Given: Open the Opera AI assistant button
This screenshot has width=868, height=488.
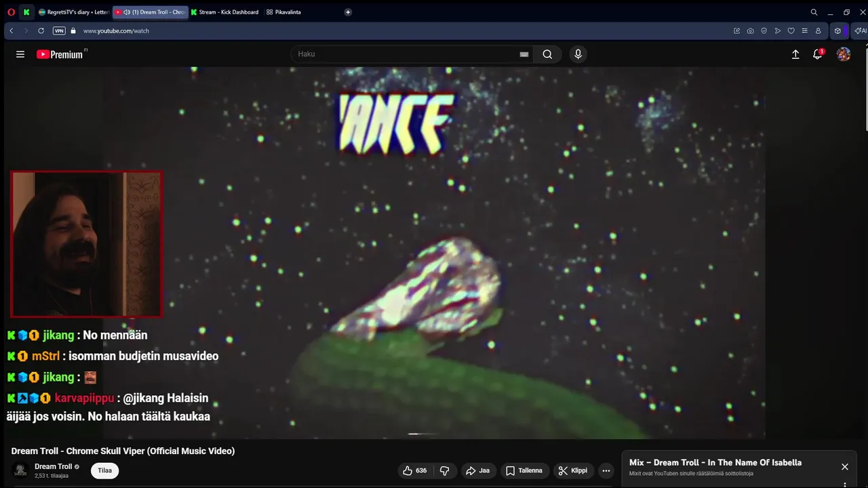Looking at the screenshot, I should click(x=860, y=30).
